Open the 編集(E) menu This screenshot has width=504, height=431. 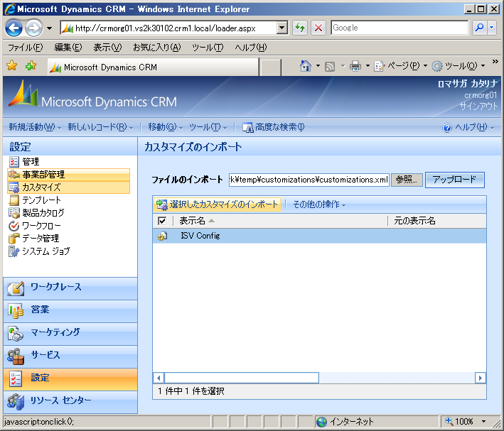[68, 48]
